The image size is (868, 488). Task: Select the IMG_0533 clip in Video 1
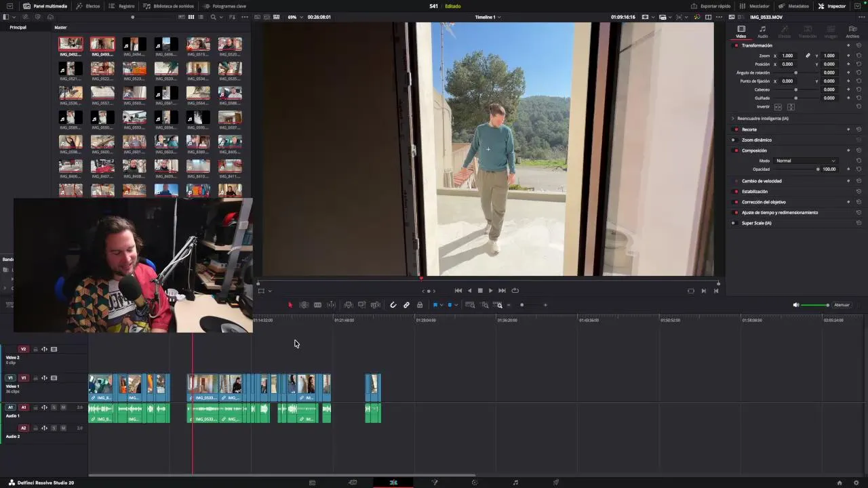click(x=203, y=387)
